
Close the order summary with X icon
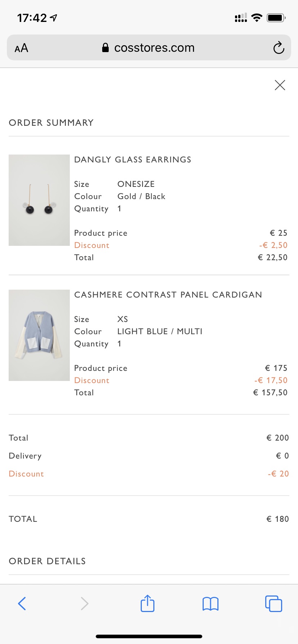click(280, 85)
